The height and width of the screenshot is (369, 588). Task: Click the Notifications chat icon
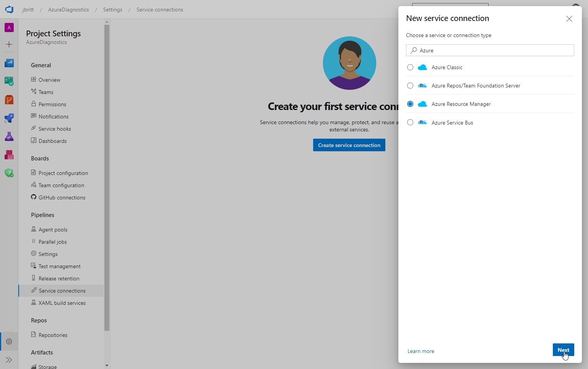tap(34, 116)
